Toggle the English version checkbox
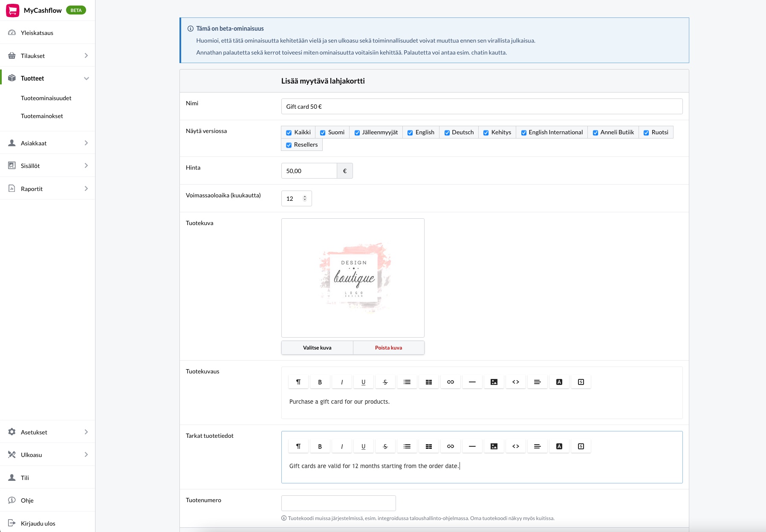The image size is (766, 532). [x=410, y=133]
